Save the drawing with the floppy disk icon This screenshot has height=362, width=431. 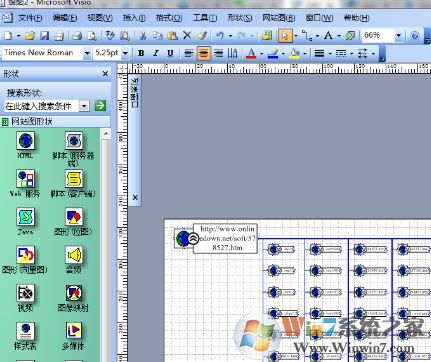pos(44,35)
